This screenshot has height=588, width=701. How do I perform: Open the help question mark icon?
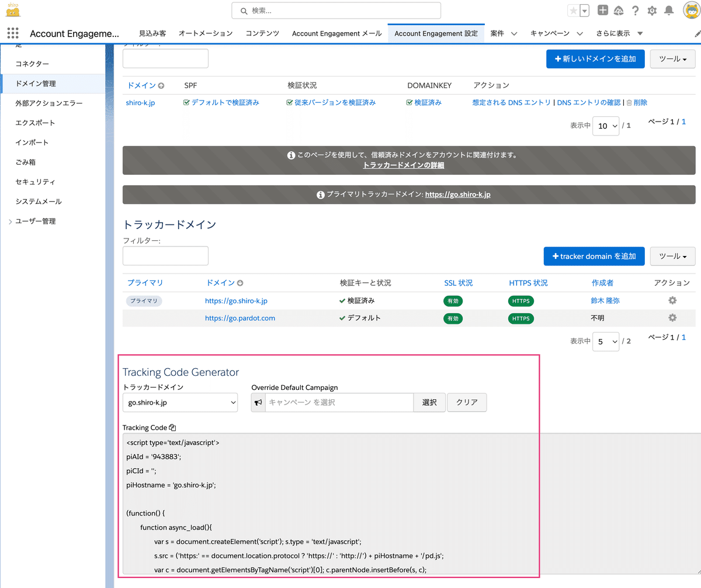[636, 11]
